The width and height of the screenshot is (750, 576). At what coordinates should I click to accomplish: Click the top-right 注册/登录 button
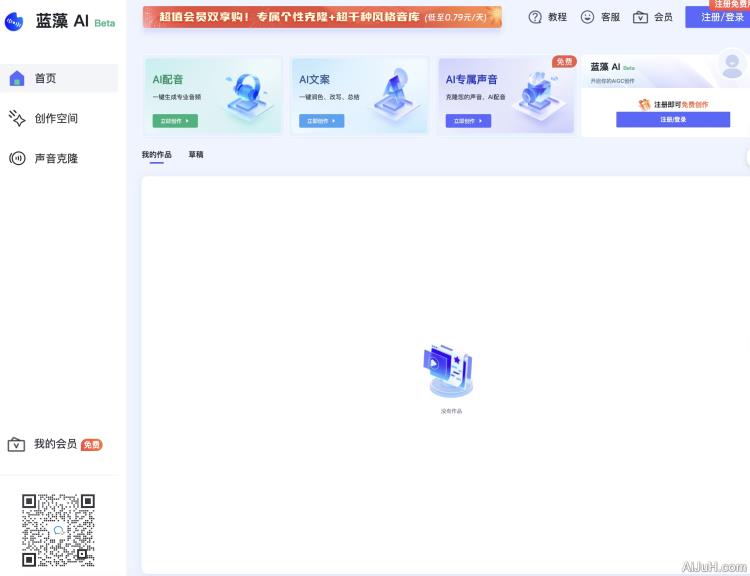(x=720, y=17)
